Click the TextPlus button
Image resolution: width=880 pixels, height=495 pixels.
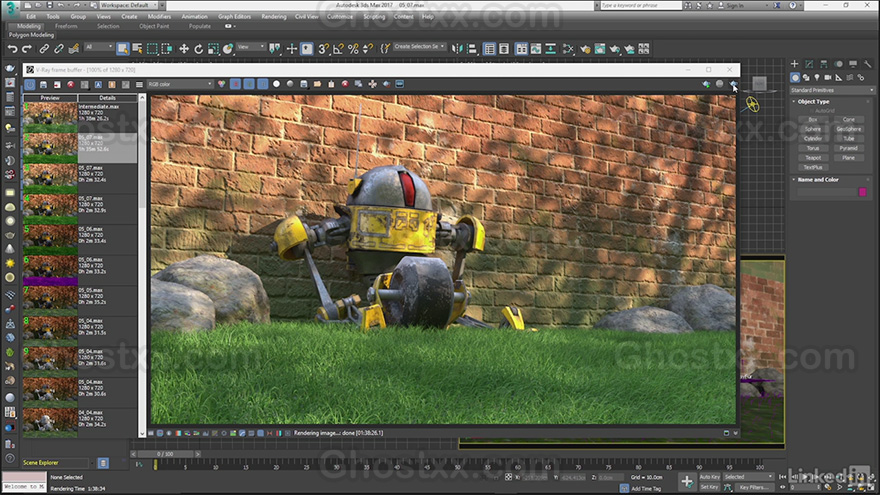[x=813, y=167]
